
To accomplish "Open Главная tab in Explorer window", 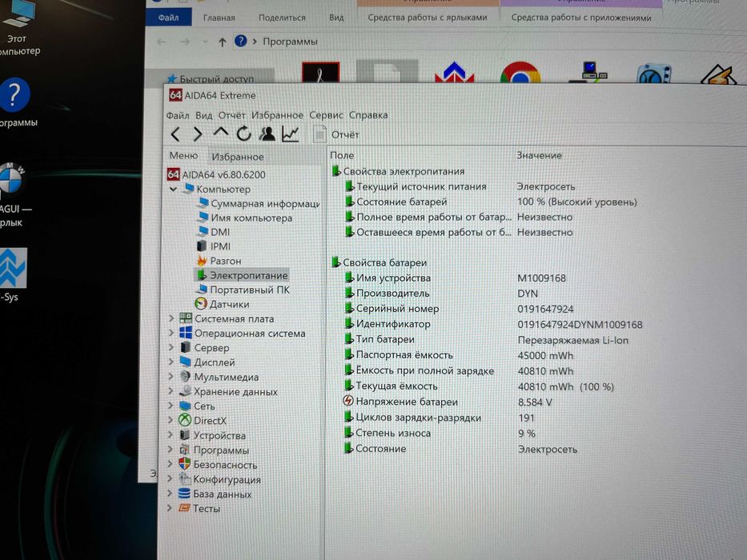I will click(219, 18).
